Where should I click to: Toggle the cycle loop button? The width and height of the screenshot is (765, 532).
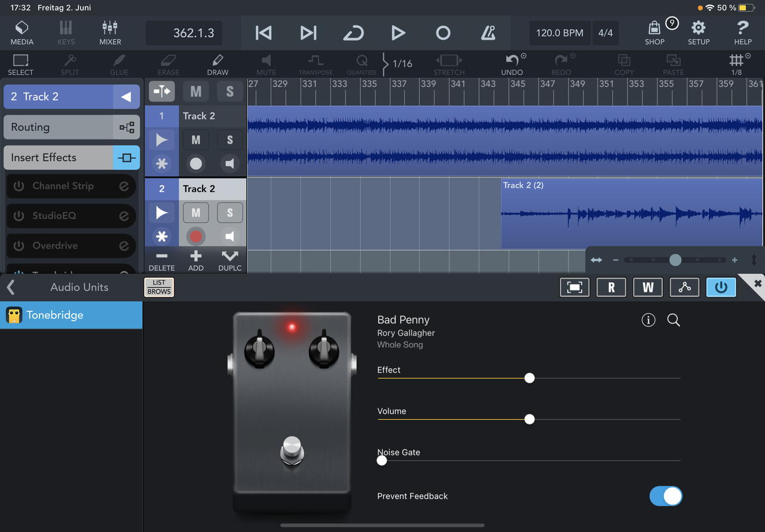pos(353,33)
